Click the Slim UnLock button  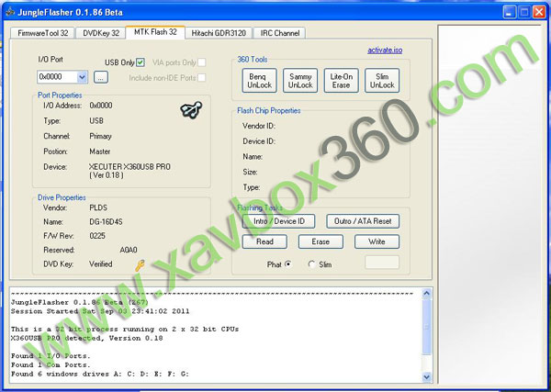pyautogui.click(x=382, y=81)
